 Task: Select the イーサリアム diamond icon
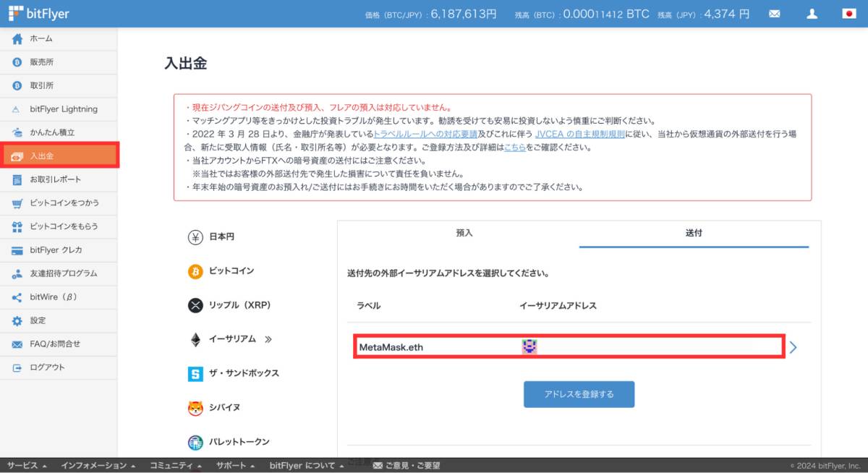click(195, 339)
